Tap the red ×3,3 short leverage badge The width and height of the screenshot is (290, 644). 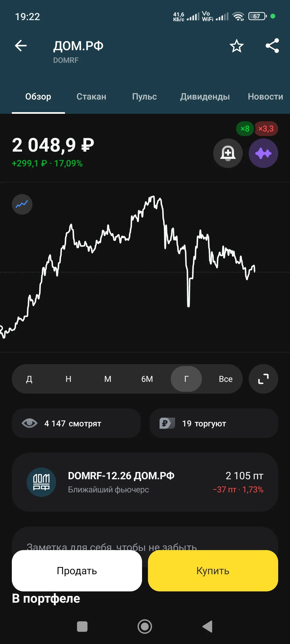click(266, 129)
